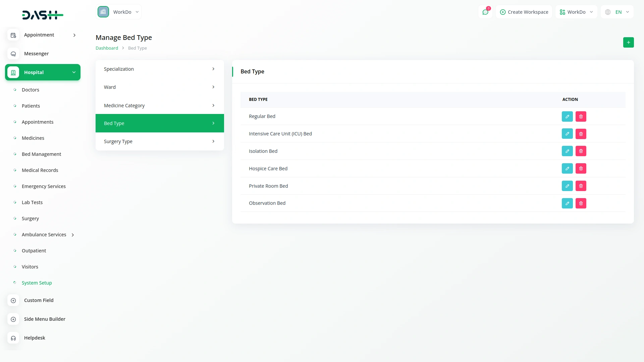Select the Bed Type setup tab
The height and width of the screenshot is (362, 644).
pyautogui.click(x=160, y=123)
